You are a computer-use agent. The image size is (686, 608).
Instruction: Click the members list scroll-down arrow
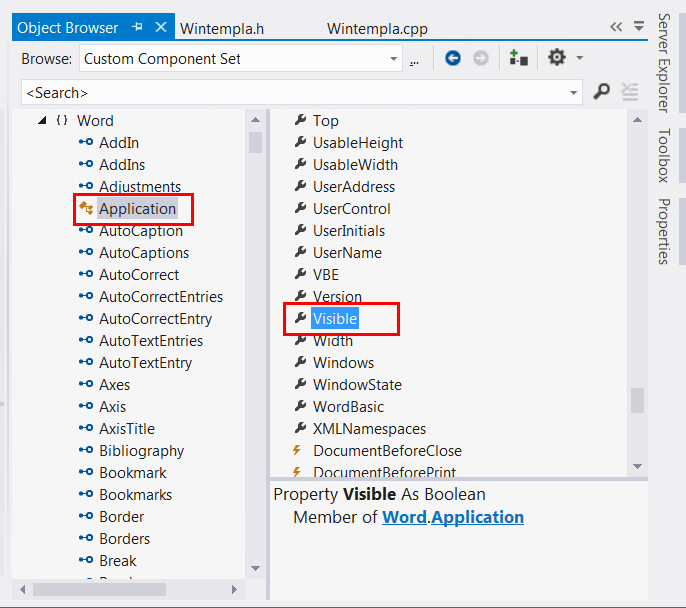point(637,466)
